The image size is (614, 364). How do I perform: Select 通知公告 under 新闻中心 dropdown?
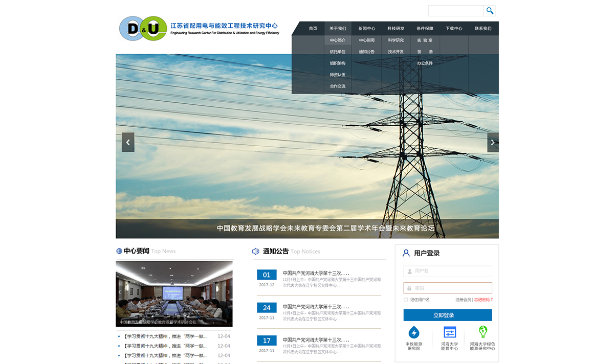(367, 52)
